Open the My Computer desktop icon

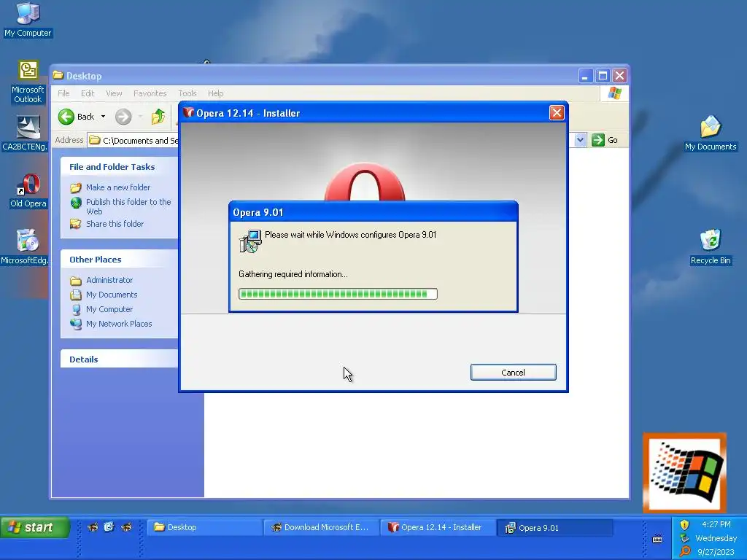pyautogui.click(x=28, y=19)
